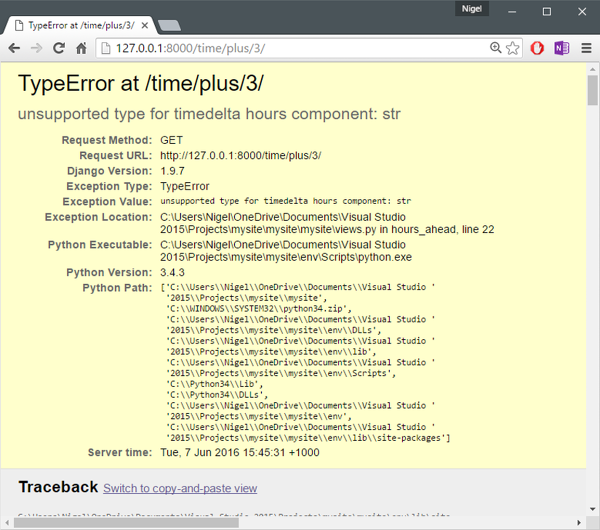Click the Request URL value

pyautogui.click(x=241, y=155)
